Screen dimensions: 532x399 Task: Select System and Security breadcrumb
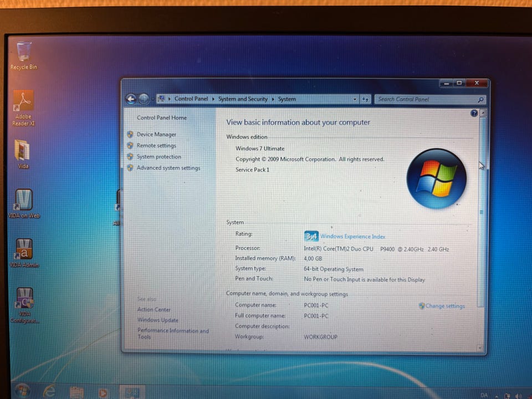243,99
